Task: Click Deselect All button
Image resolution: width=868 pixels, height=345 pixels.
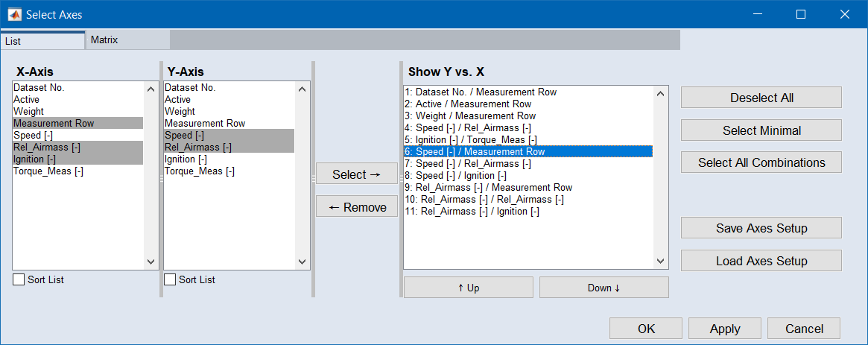Action: click(761, 98)
